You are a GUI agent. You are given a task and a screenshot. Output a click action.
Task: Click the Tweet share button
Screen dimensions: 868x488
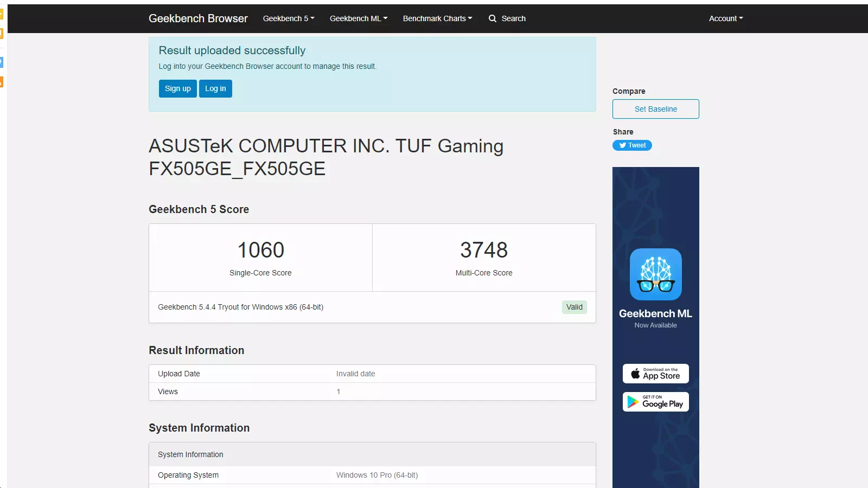pyautogui.click(x=632, y=145)
